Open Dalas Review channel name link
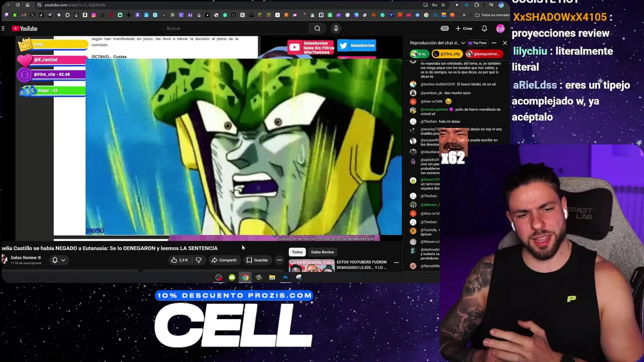The width and height of the screenshot is (644, 362). coord(24,257)
